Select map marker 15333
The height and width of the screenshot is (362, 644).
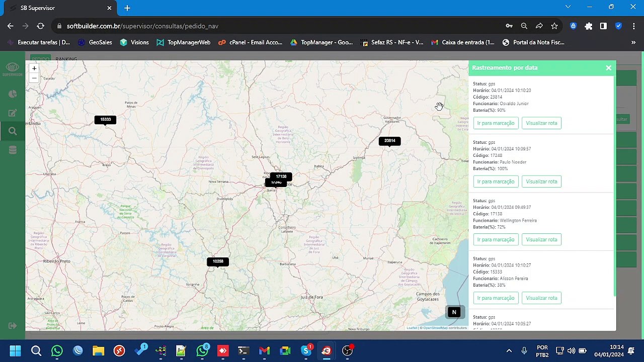(105, 120)
